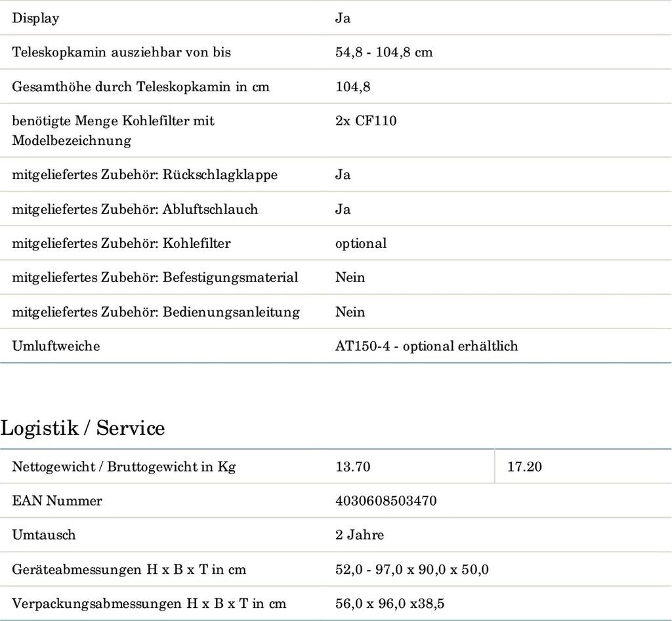Click the device dimensions '52,0 - 97,0 x 90,0 x 50,0'

[411, 569]
